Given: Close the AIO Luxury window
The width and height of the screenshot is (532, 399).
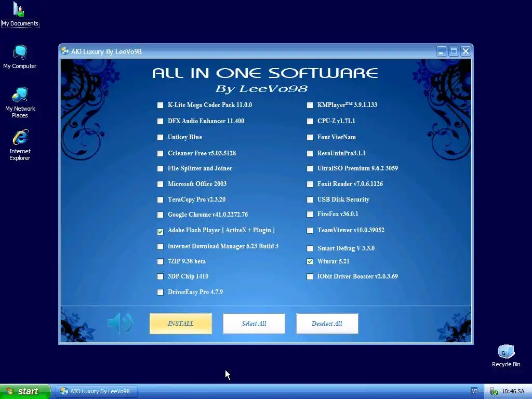Looking at the screenshot, I should [465, 51].
